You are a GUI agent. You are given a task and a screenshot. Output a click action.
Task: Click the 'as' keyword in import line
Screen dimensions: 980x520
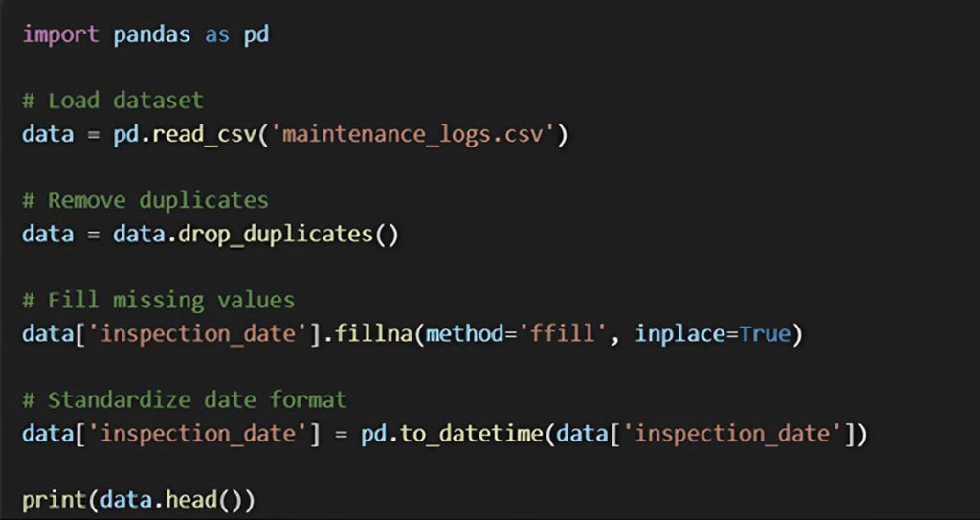pos(217,35)
